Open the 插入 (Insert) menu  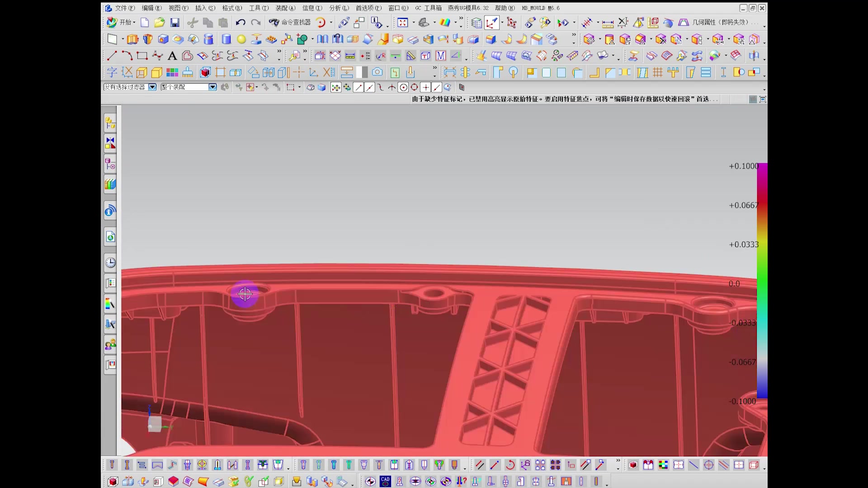coord(205,8)
